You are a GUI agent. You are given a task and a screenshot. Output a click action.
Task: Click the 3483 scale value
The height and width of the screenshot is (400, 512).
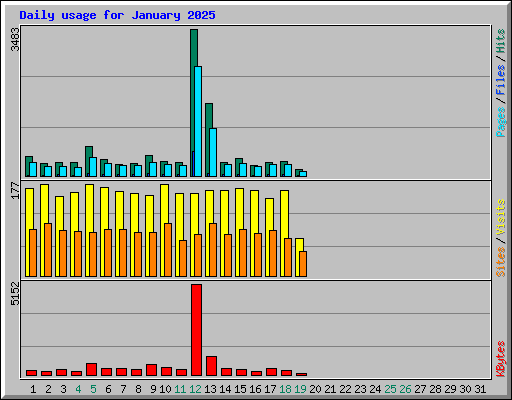coord(15,39)
